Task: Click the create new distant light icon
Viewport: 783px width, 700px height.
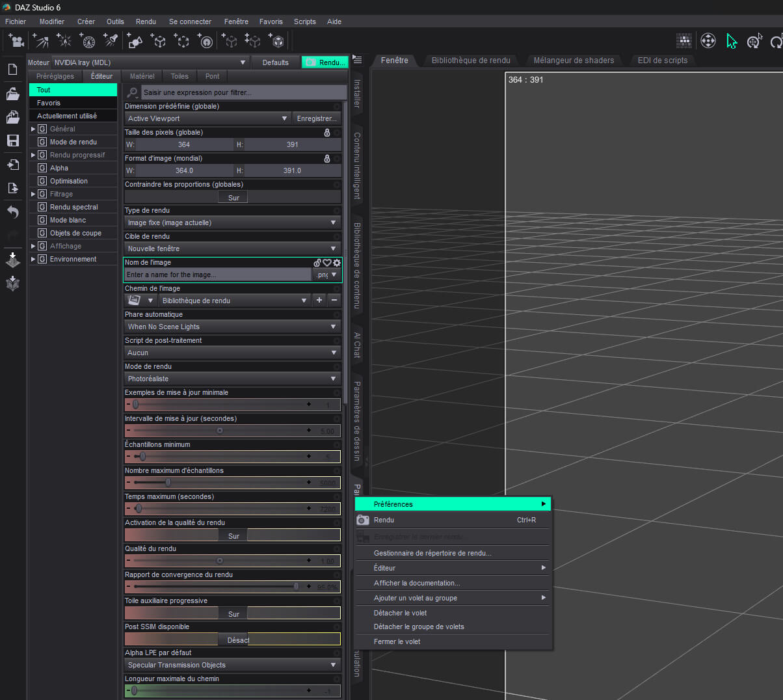Action: click(40, 41)
